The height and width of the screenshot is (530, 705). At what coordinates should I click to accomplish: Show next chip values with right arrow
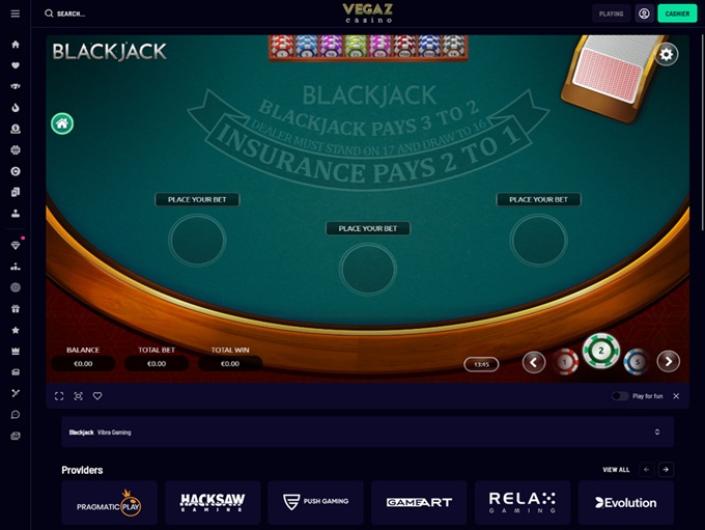(668, 361)
